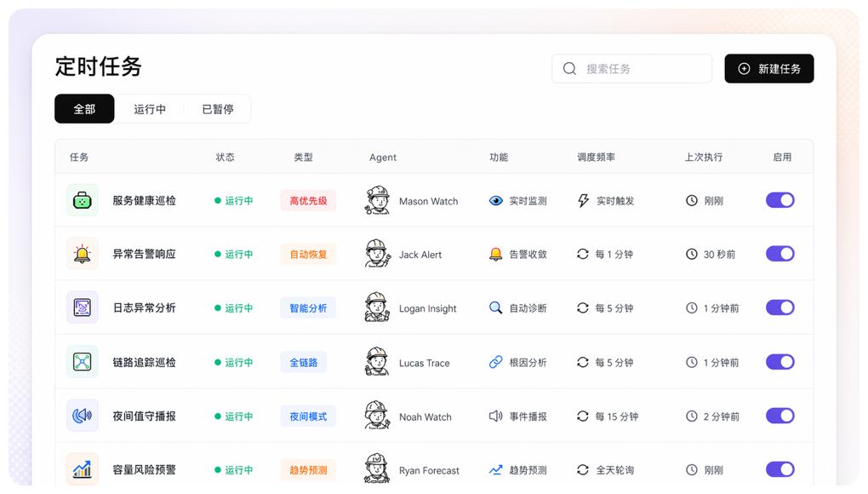The width and height of the screenshot is (868, 494).
Task: Click the search magnifier icon in 搜索任务
Action: click(x=569, y=69)
